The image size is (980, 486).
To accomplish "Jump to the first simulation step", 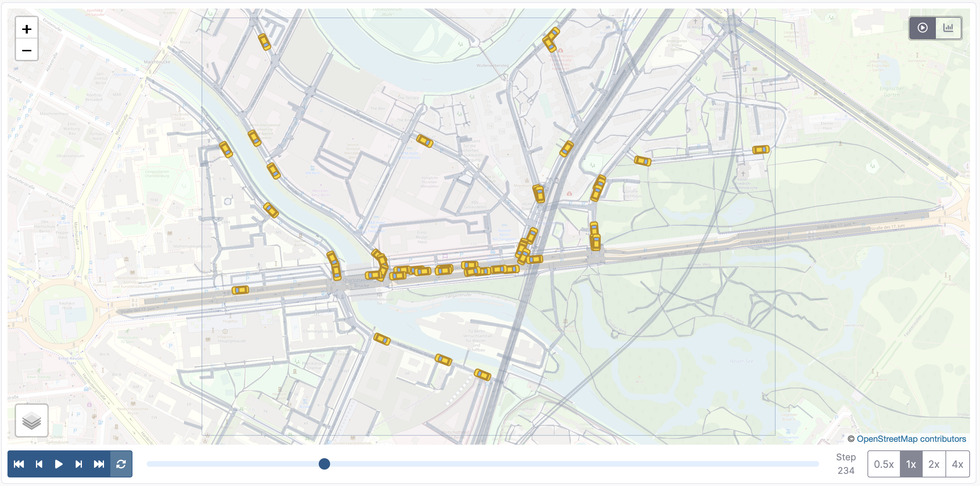I will (x=19, y=464).
